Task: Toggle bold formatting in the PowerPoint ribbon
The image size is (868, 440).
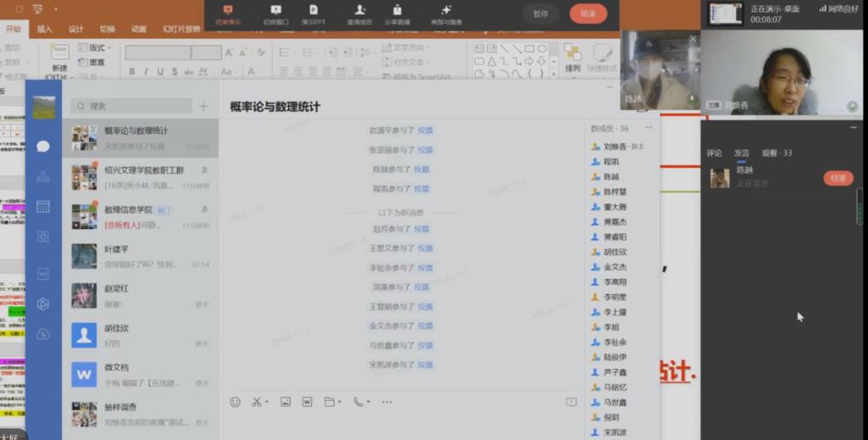Action: 132,71
